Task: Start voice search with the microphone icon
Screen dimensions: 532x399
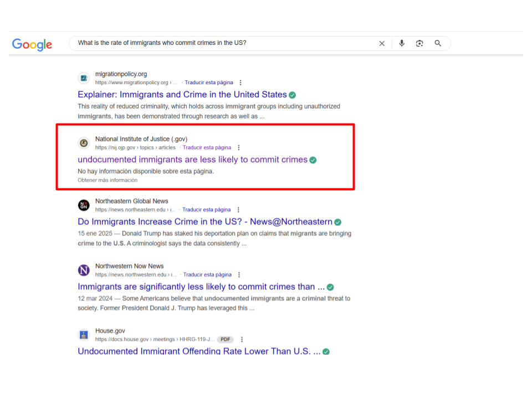Action: point(402,43)
